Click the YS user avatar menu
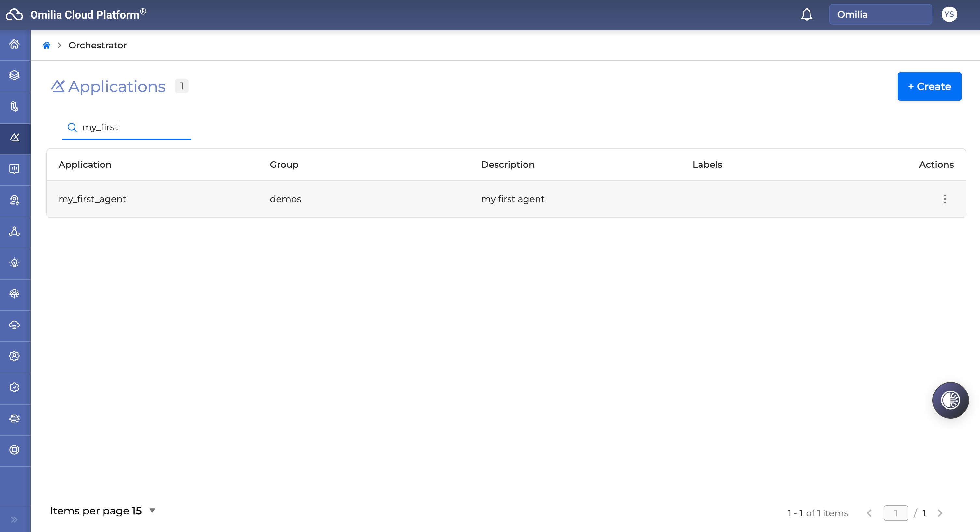Image resolution: width=980 pixels, height=532 pixels. coord(949,14)
